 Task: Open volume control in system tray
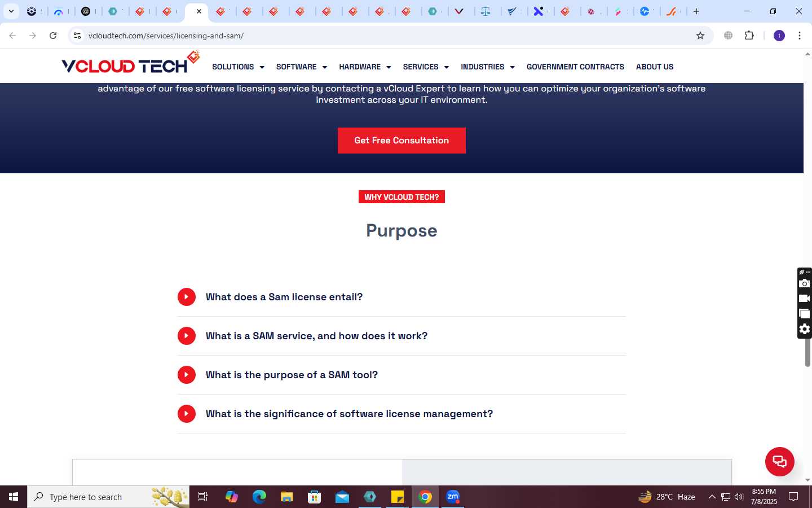coord(739,497)
